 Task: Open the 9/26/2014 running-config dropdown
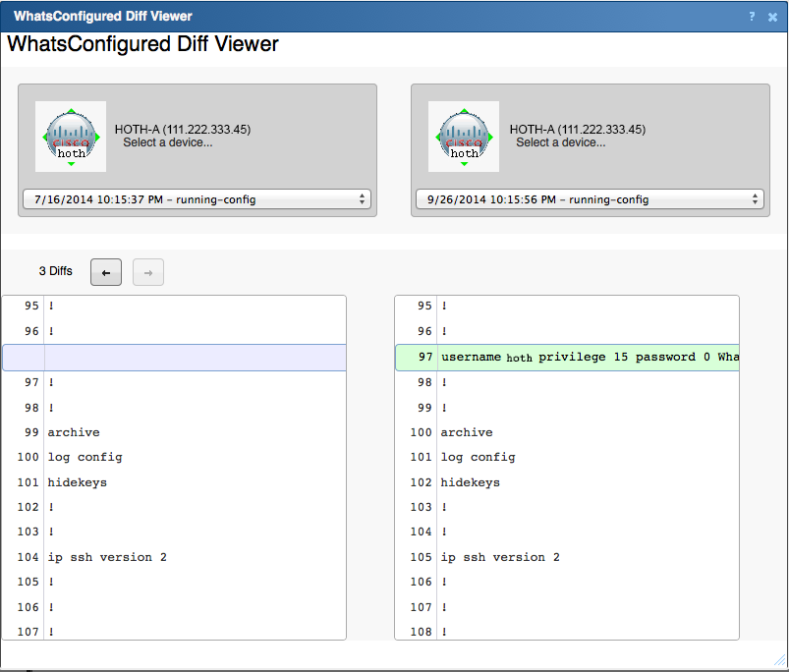590,199
